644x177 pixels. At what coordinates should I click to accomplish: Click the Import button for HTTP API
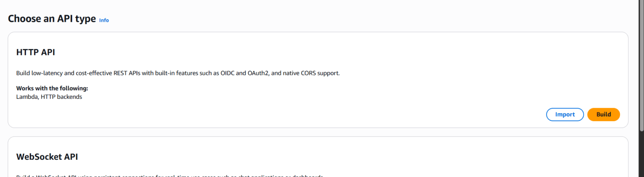[565, 114]
